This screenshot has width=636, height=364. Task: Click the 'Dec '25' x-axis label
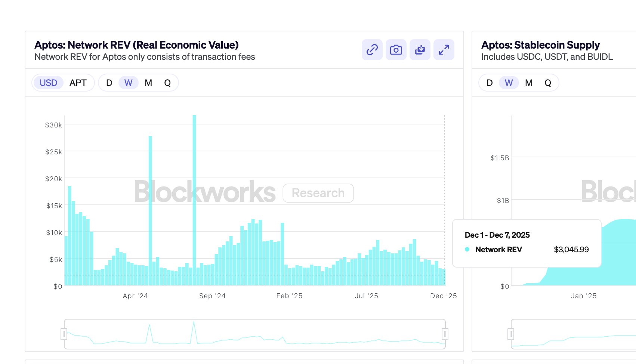pyautogui.click(x=443, y=296)
